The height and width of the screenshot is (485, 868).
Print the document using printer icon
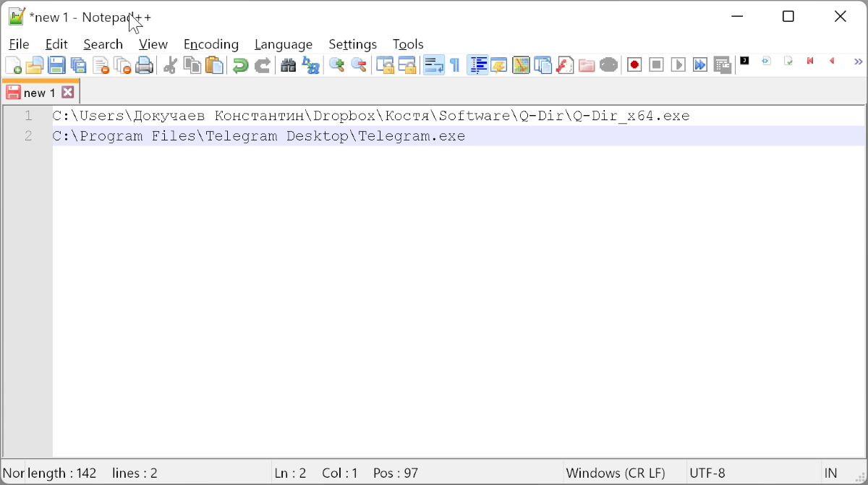[x=145, y=65]
